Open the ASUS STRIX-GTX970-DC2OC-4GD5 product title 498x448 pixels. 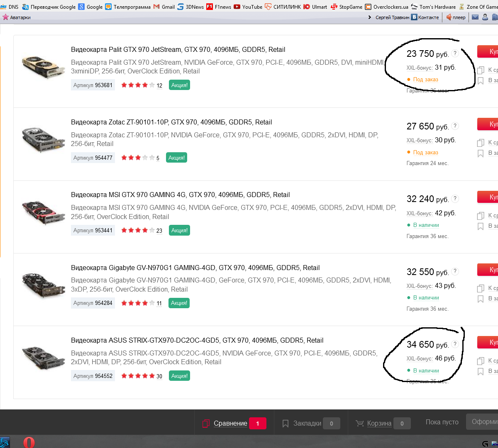click(x=197, y=340)
